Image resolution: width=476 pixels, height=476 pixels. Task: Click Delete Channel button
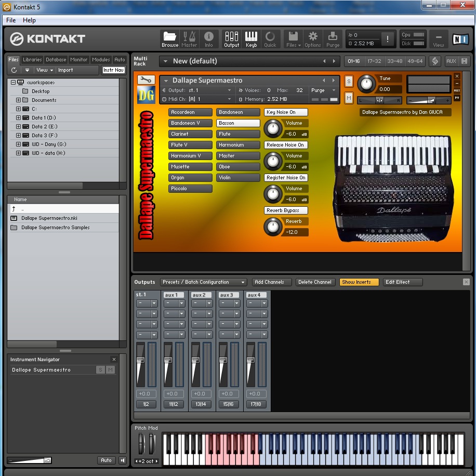click(315, 282)
